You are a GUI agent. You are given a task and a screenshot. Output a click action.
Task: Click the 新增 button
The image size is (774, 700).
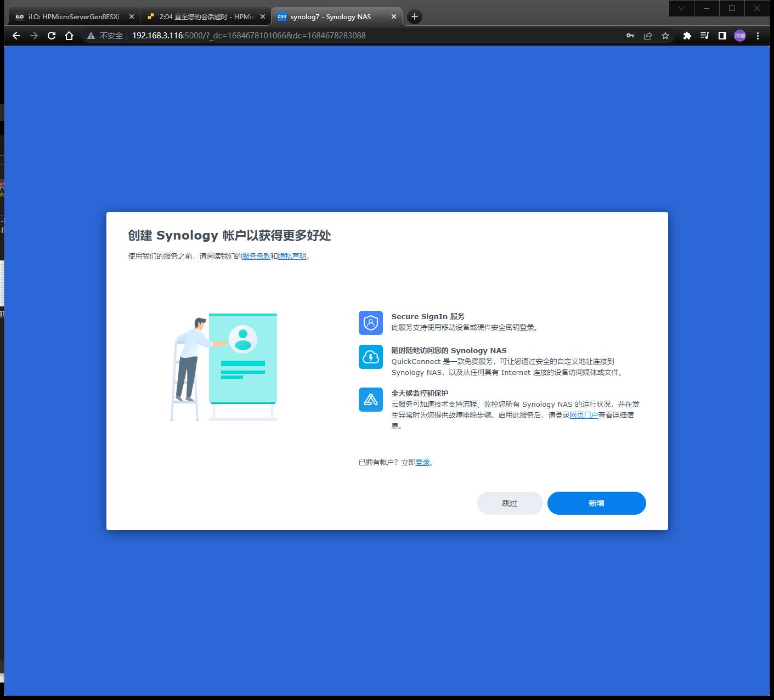coord(596,503)
